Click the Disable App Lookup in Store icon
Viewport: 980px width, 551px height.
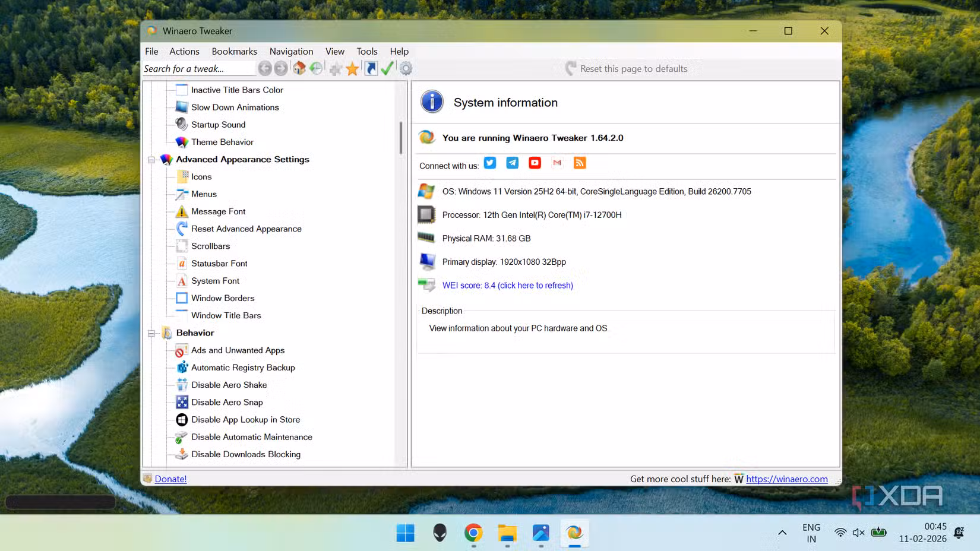pos(182,419)
